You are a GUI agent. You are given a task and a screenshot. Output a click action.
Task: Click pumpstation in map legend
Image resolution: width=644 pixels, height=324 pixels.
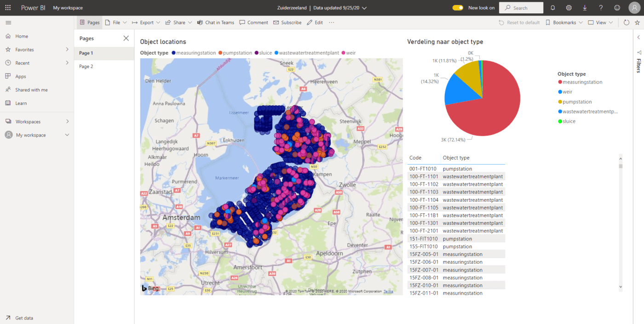[x=235, y=53]
